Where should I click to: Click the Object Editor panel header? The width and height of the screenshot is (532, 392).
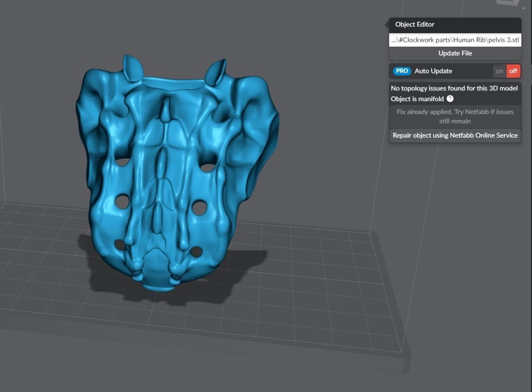click(455, 24)
